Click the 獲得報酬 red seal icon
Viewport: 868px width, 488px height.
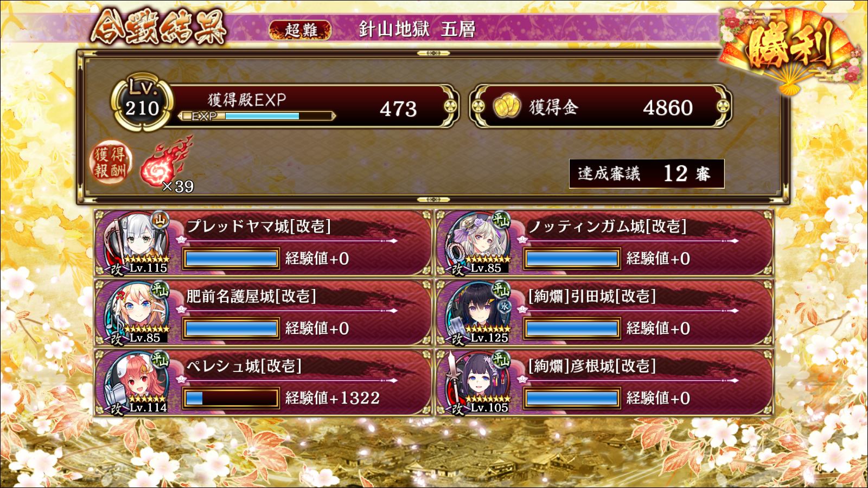tap(110, 162)
